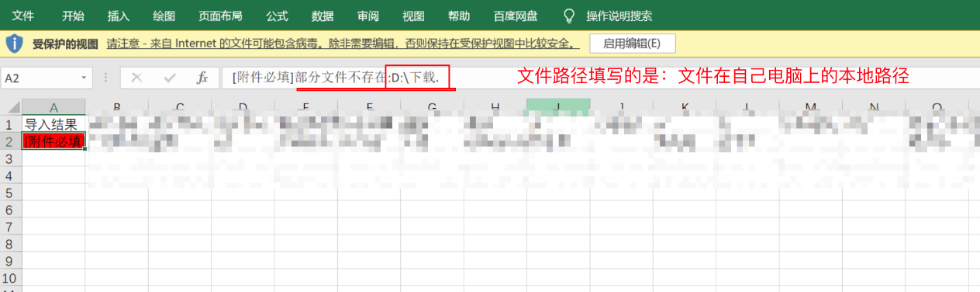Open the 页面布局 tab
This screenshot has height=292, width=980.
220,16
